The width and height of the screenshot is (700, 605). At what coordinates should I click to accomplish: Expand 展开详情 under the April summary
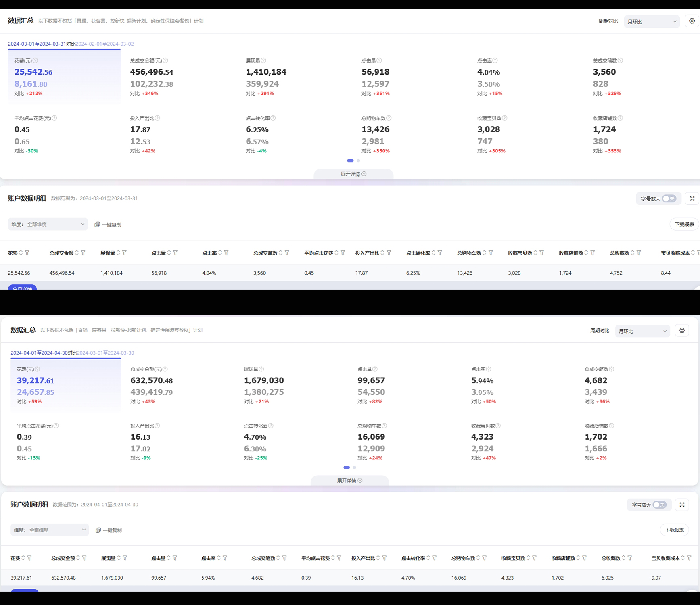tap(349, 481)
